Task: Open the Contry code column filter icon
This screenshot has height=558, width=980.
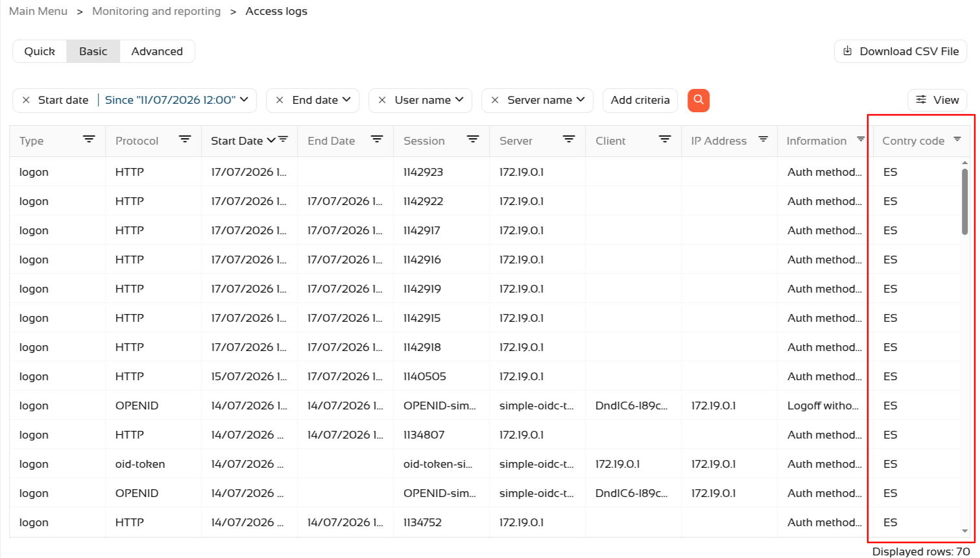Action: (x=957, y=139)
